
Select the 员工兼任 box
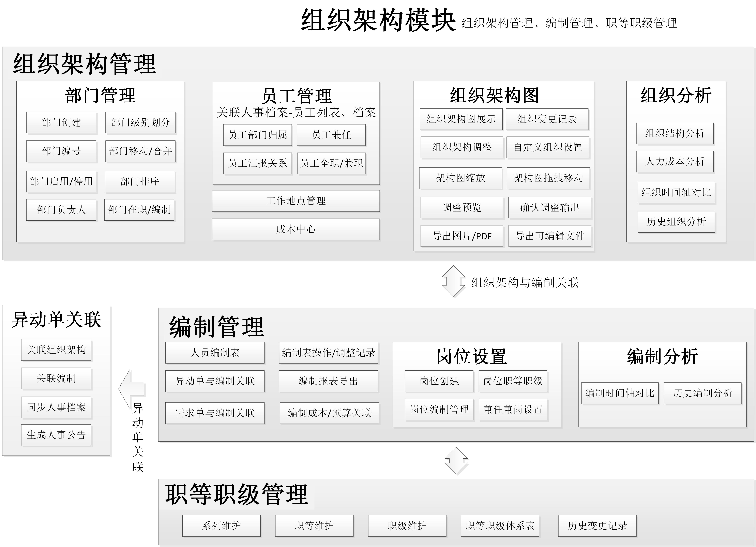coord(331,135)
